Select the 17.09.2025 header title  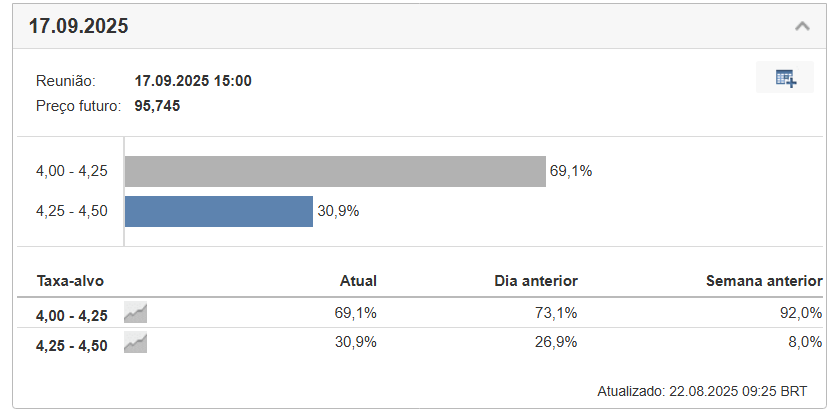(79, 26)
